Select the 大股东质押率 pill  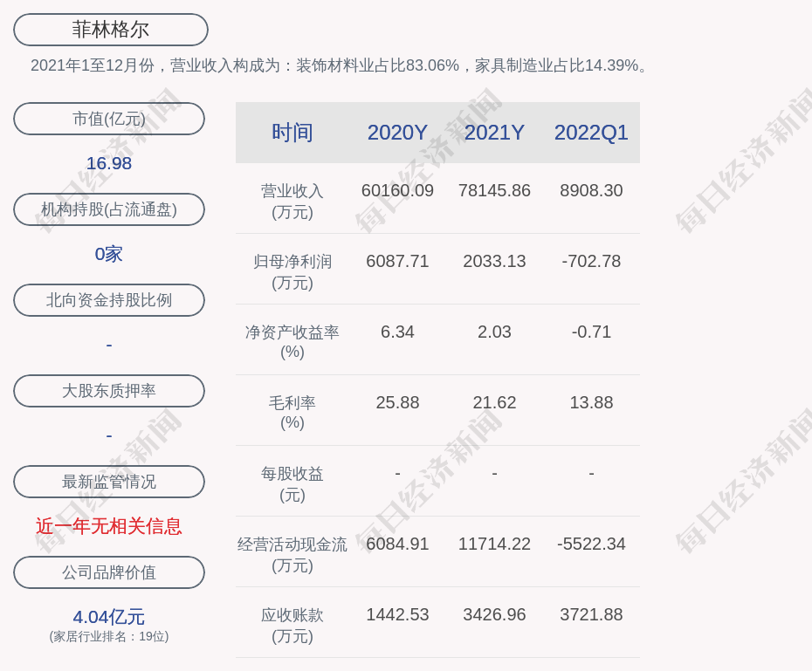click(109, 391)
